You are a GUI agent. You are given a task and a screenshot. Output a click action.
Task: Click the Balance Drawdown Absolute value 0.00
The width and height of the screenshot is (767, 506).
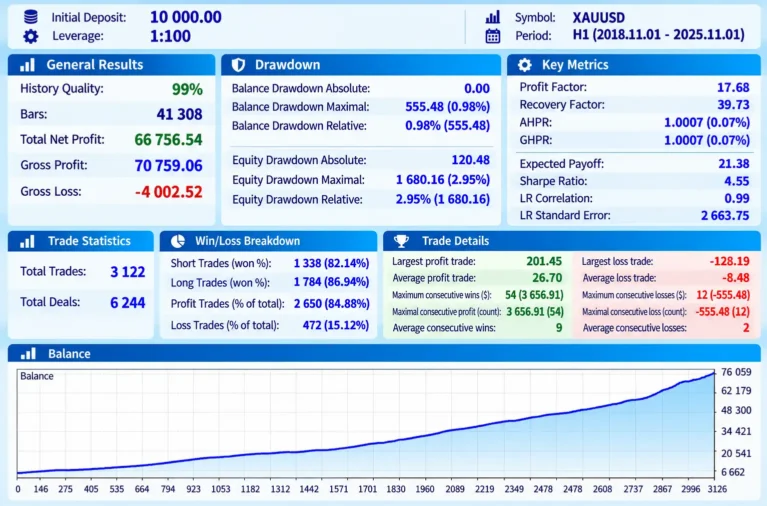[x=477, y=89]
